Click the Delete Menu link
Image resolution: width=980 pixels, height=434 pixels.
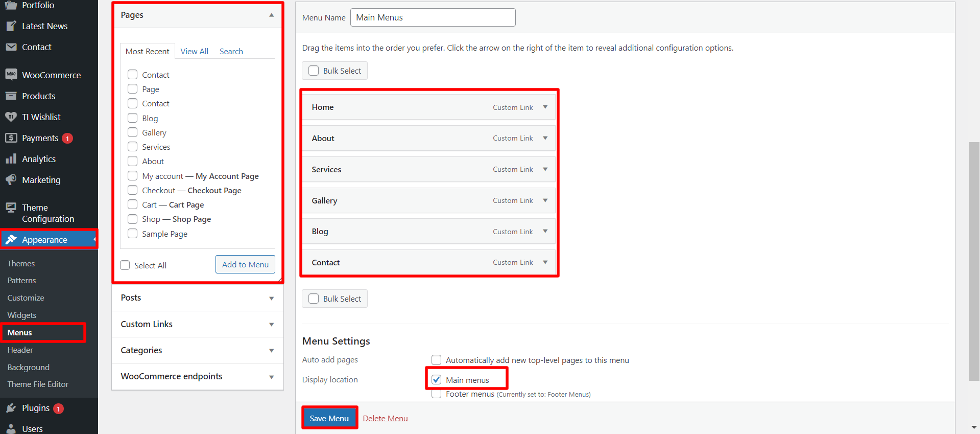385,418
